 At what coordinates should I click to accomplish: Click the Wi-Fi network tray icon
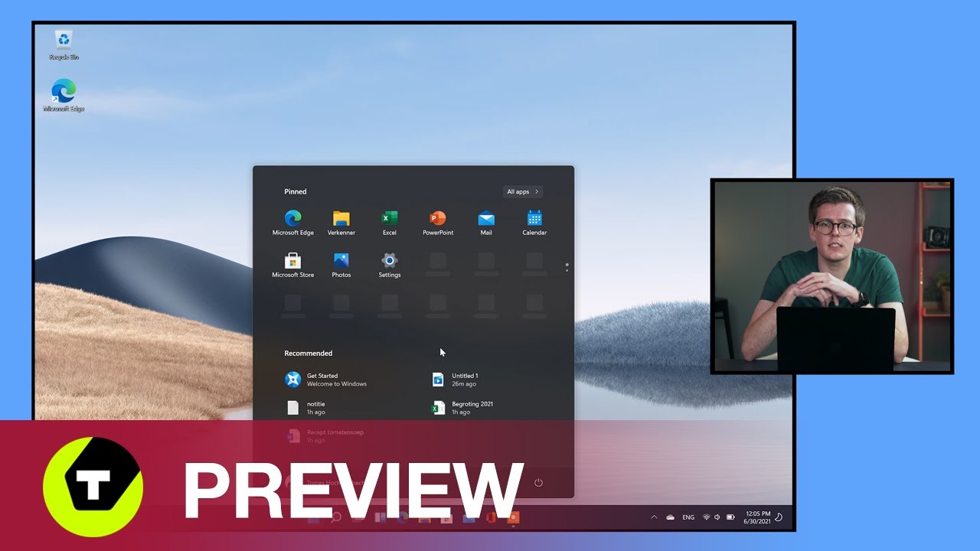tap(706, 517)
